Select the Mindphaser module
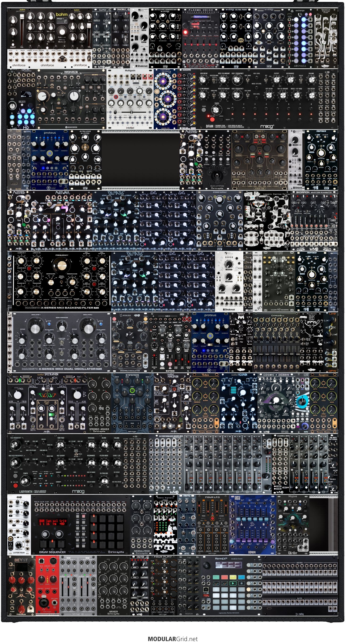346x644 pixels. tap(71, 99)
